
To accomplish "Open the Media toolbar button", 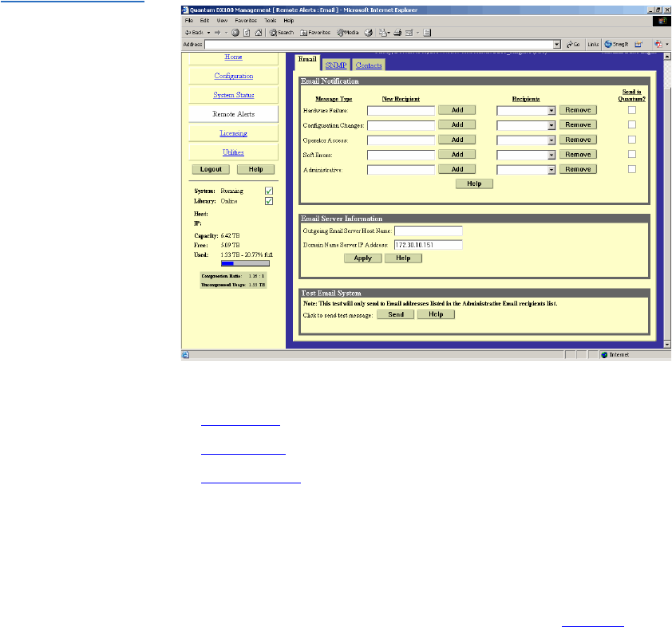I will click(x=347, y=33).
